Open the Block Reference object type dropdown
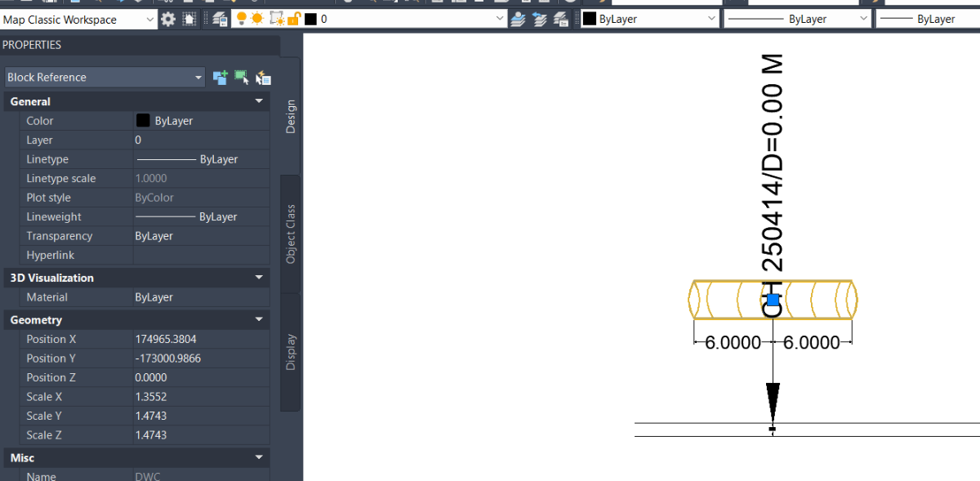 pyautogui.click(x=105, y=78)
